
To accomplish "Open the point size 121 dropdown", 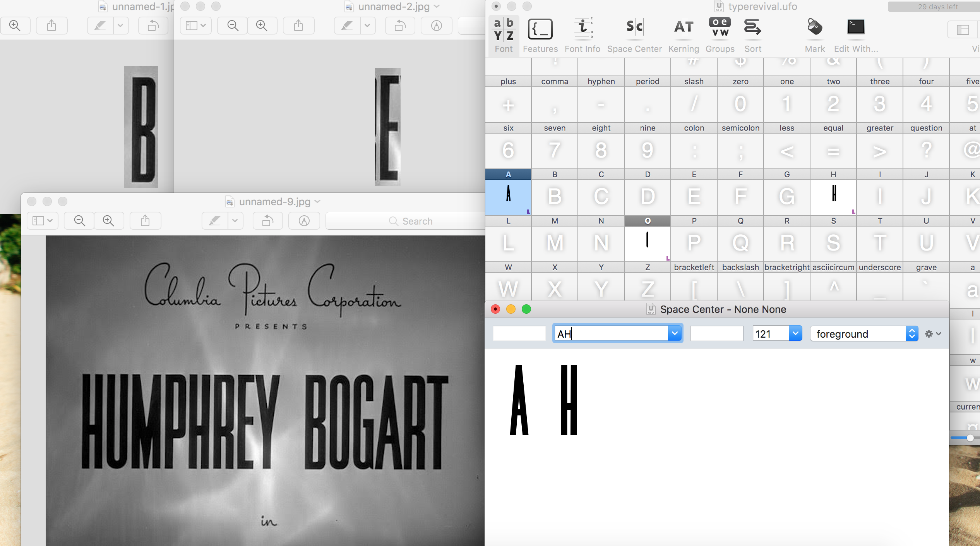I will point(795,333).
